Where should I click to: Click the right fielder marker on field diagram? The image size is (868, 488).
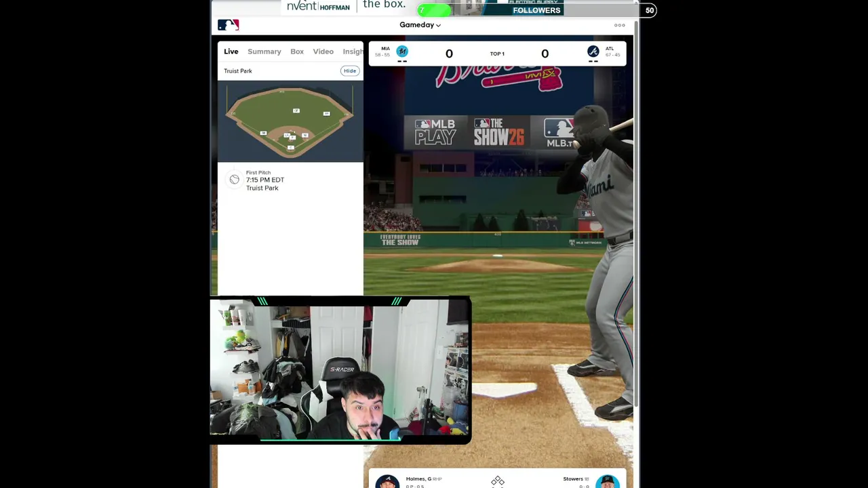[x=327, y=113]
